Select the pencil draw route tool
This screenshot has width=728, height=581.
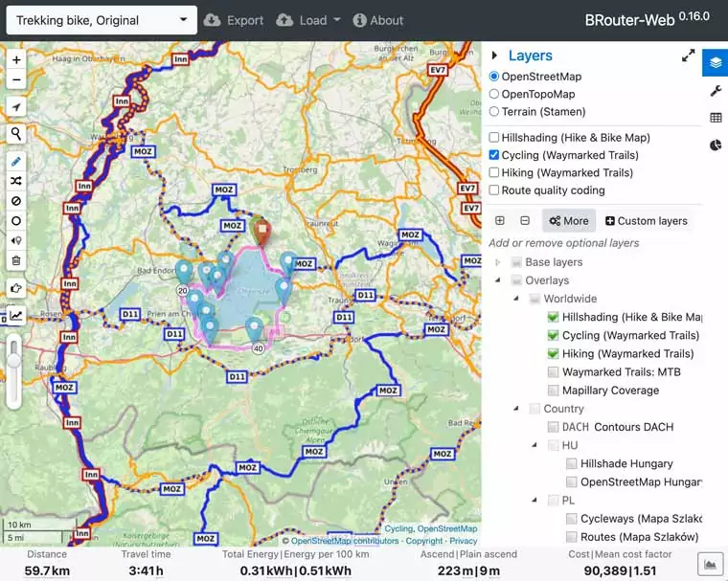pos(16,162)
